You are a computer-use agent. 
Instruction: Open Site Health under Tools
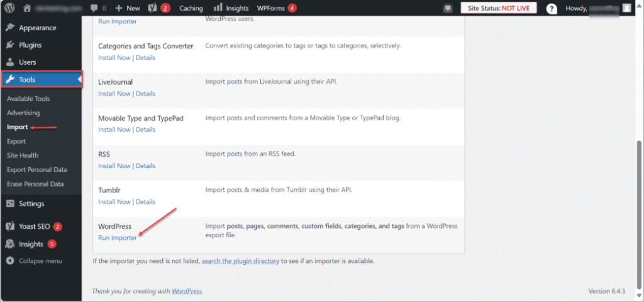click(x=23, y=155)
